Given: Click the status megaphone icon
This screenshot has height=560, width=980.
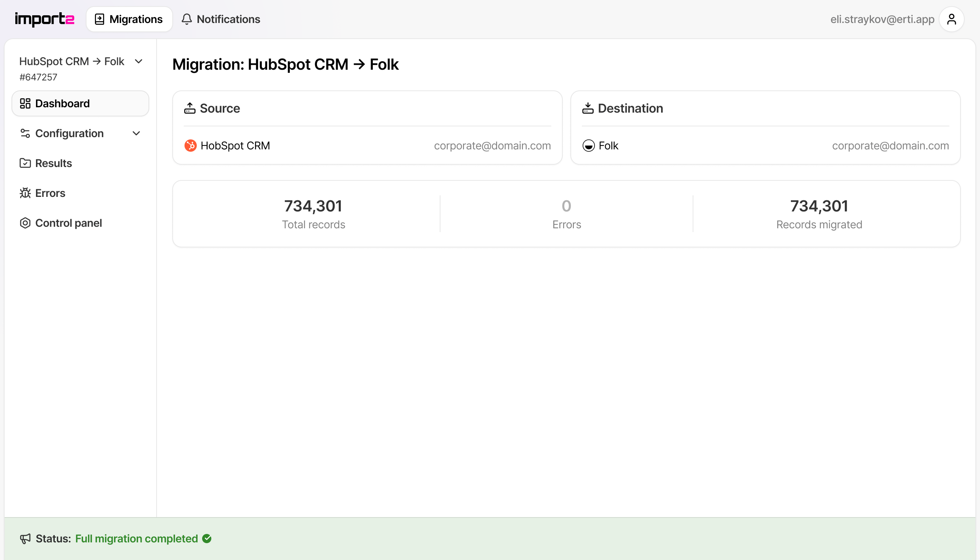Looking at the screenshot, I should (25, 539).
